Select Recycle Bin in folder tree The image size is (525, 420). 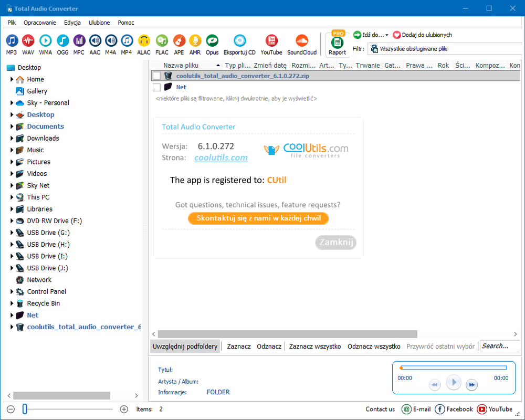coord(43,303)
